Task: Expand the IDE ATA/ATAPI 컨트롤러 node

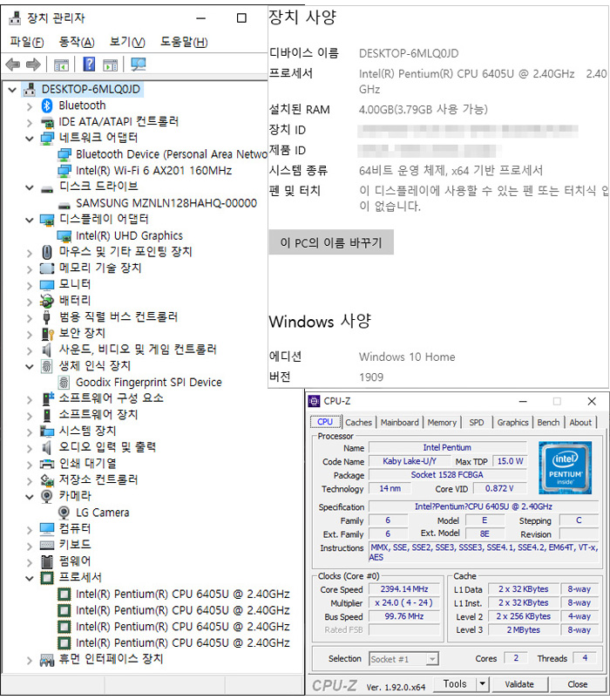Action: [30, 122]
